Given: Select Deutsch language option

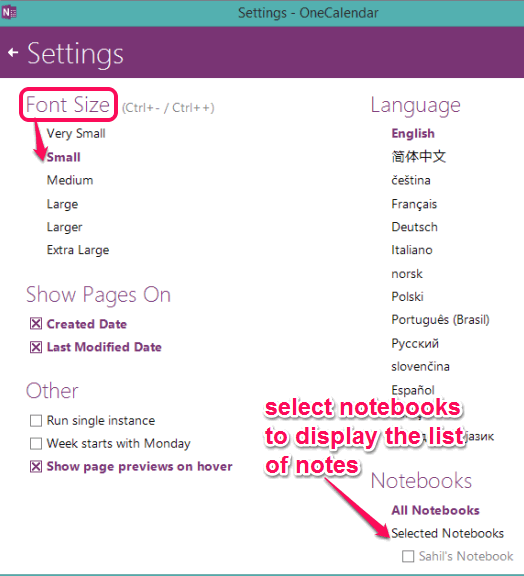Looking at the screenshot, I should (414, 227).
